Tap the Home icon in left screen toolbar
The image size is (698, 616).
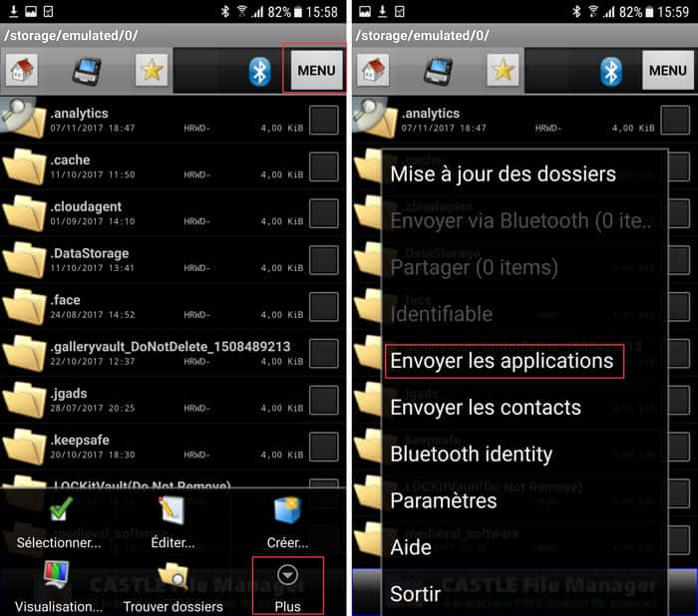[21, 71]
